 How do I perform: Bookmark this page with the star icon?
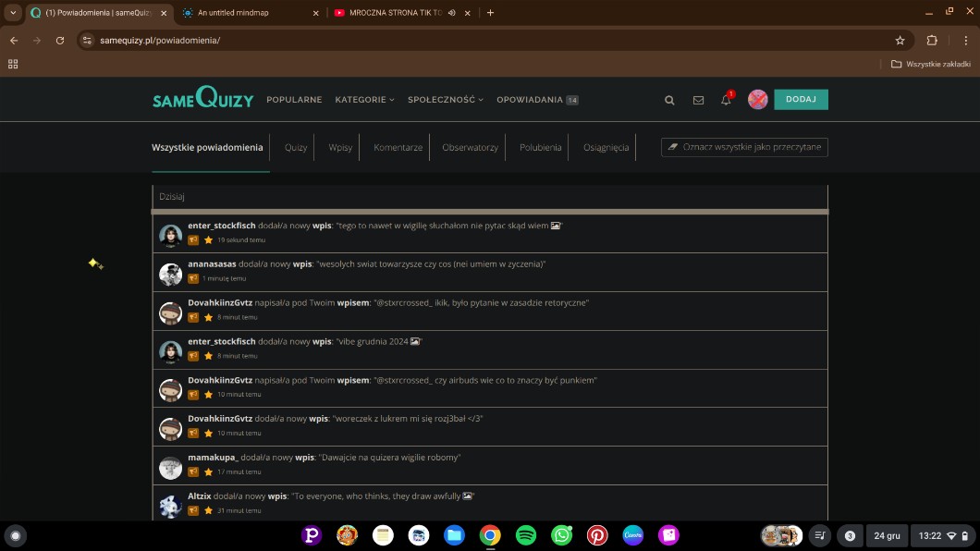tap(900, 41)
